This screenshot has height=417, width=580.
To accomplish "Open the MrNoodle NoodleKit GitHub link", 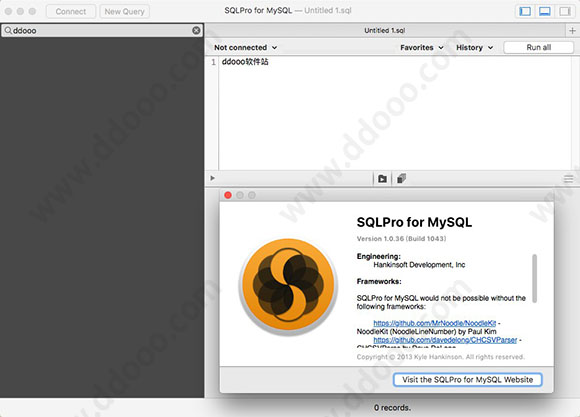I will pyautogui.click(x=435, y=323).
